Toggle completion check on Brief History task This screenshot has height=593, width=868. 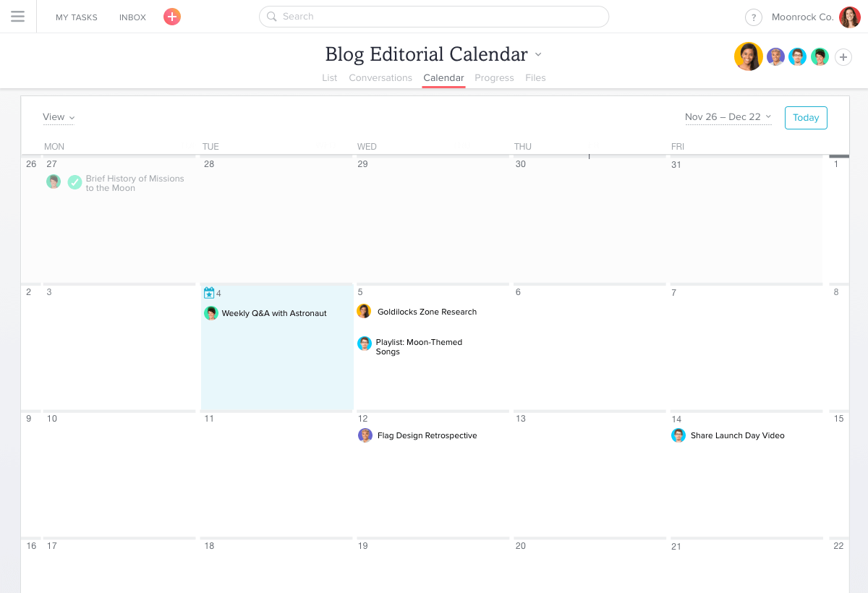pos(75,182)
